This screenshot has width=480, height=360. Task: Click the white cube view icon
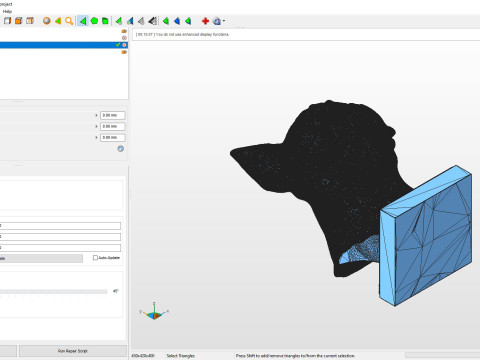click(7, 21)
